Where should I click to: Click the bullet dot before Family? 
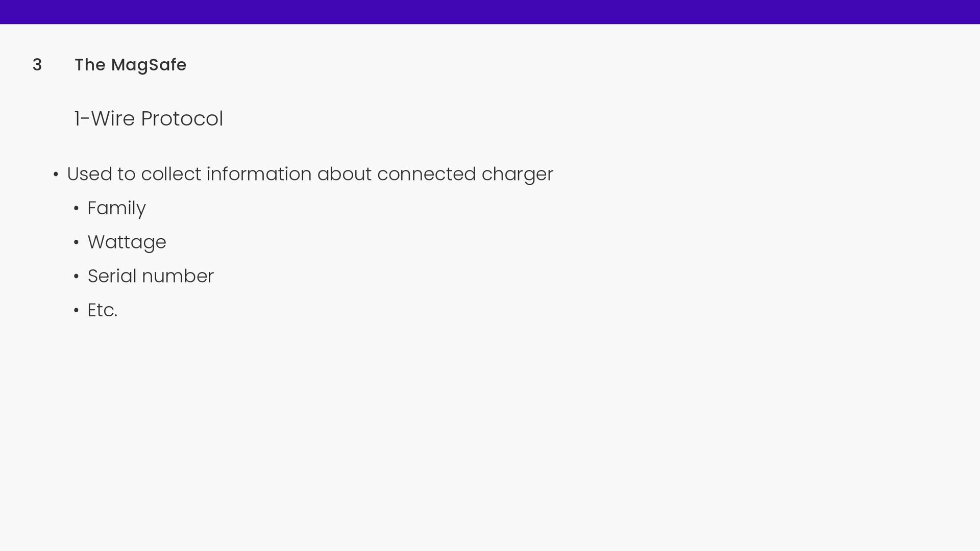pyautogui.click(x=76, y=209)
